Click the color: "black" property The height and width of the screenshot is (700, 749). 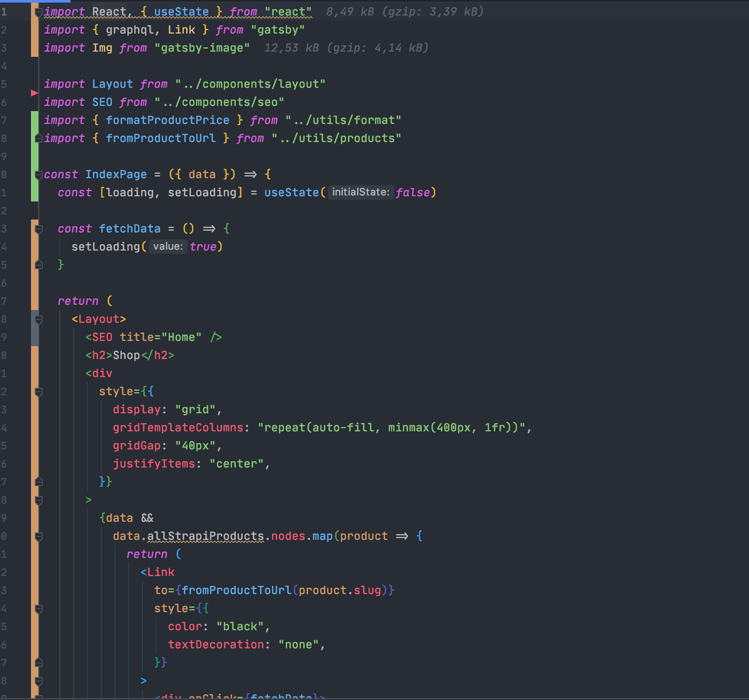(x=216, y=626)
